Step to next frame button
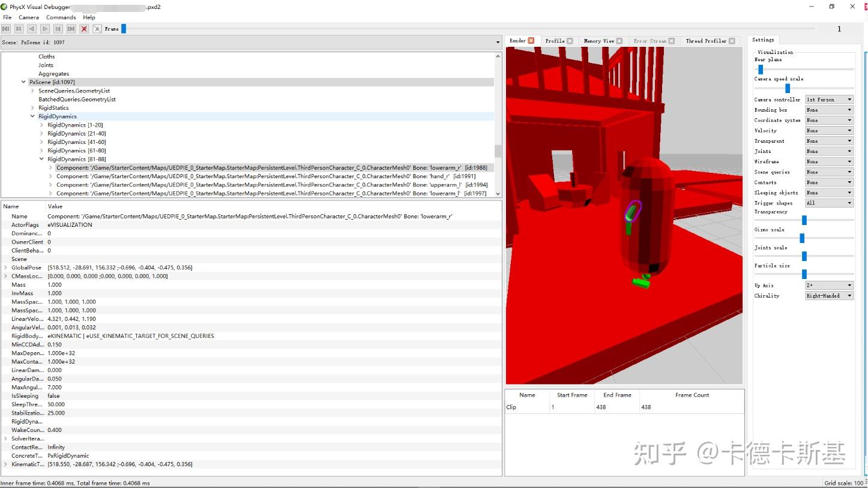 coord(58,29)
